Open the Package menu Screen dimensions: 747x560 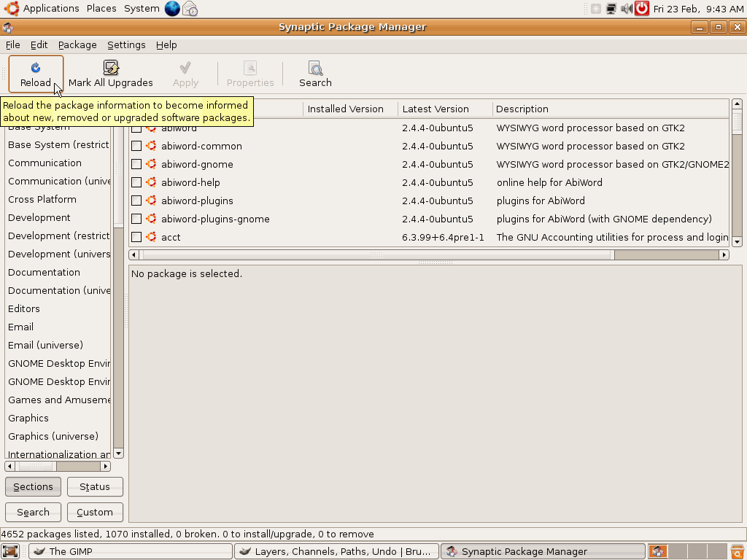(x=77, y=44)
